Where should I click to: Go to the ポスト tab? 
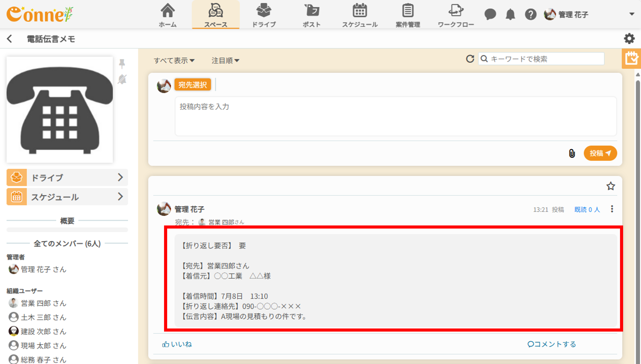[312, 15]
